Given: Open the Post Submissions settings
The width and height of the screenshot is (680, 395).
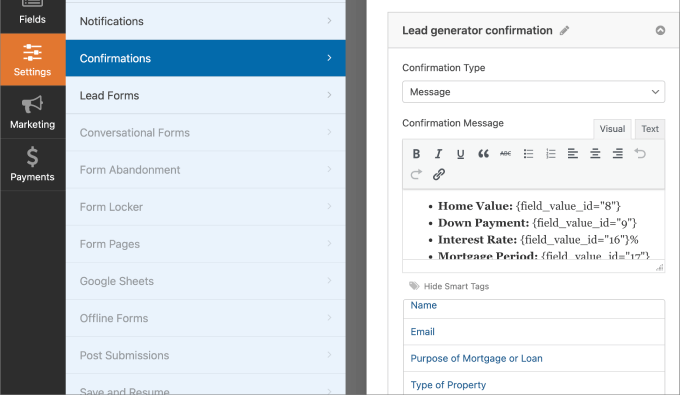Looking at the screenshot, I should coord(206,355).
